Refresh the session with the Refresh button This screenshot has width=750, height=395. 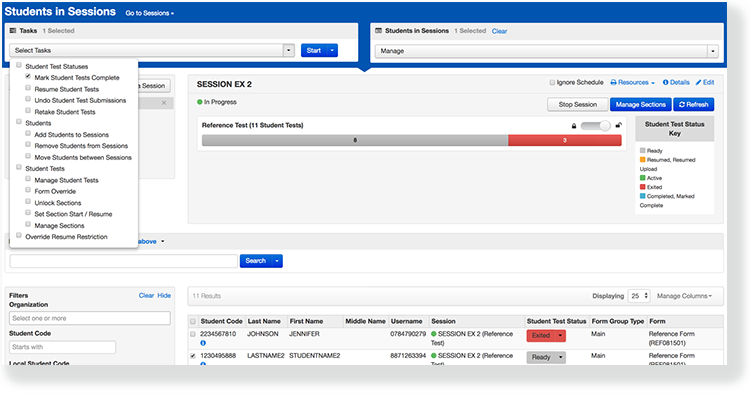(694, 104)
